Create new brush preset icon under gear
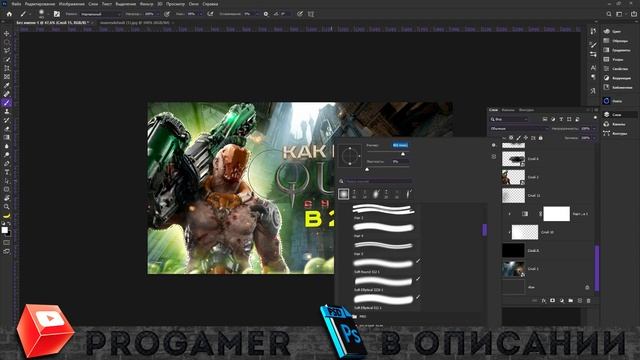This screenshot has width=640, height=360. click(x=493, y=156)
